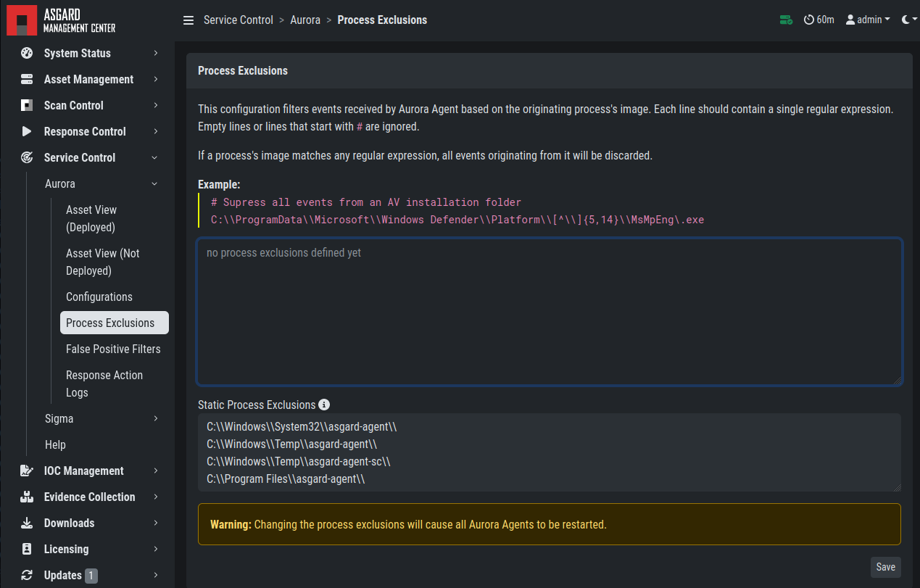Click the Static Process Exclusions info icon
The image size is (920, 588).
pos(324,405)
